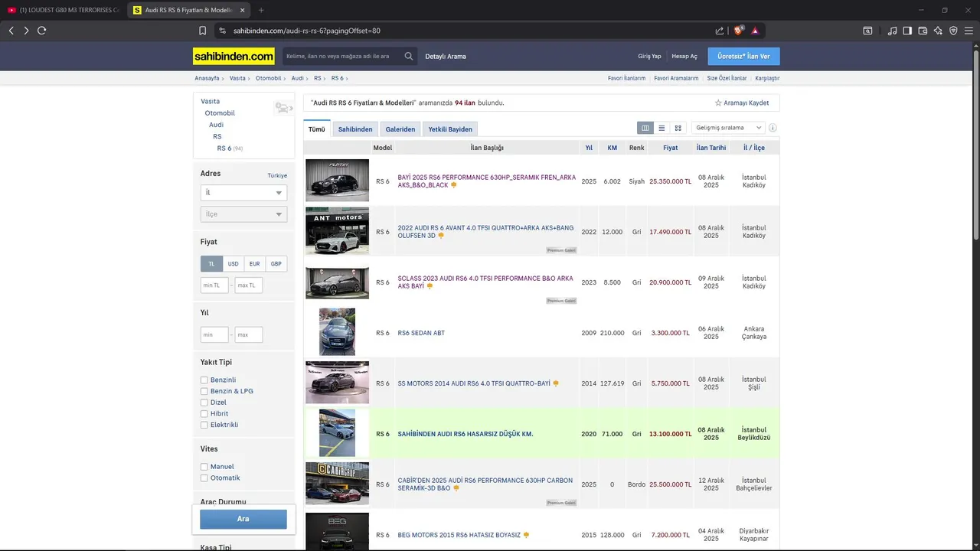Open a new browser tab with plus icon
Image resolution: width=980 pixels, height=551 pixels.
tap(261, 10)
